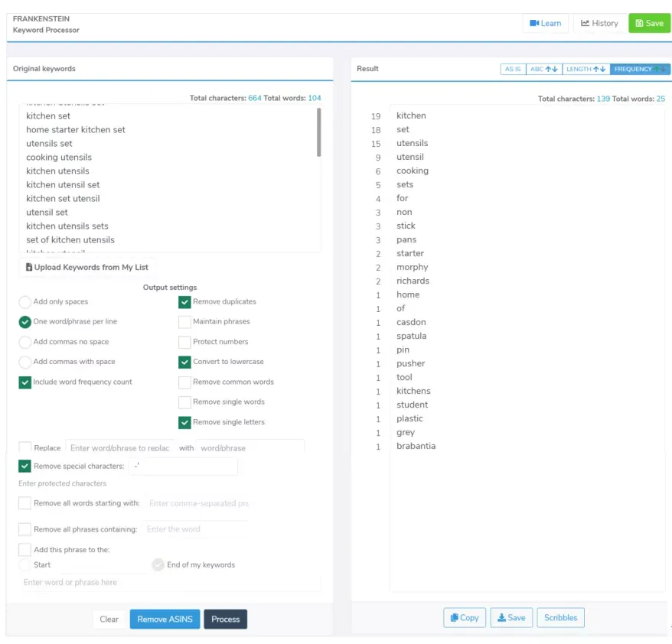This screenshot has width=672, height=644.
Task: Sort results by LENGTH
Action: (x=586, y=69)
